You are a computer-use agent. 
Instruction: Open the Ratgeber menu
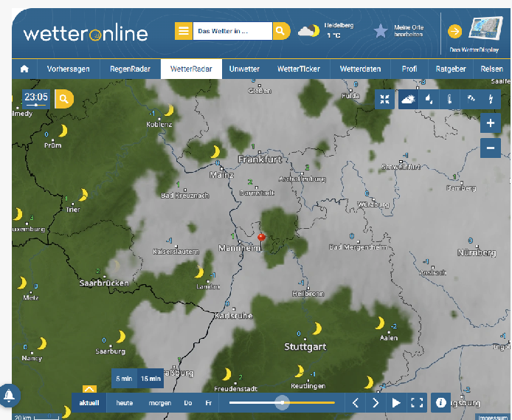click(x=451, y=69)
